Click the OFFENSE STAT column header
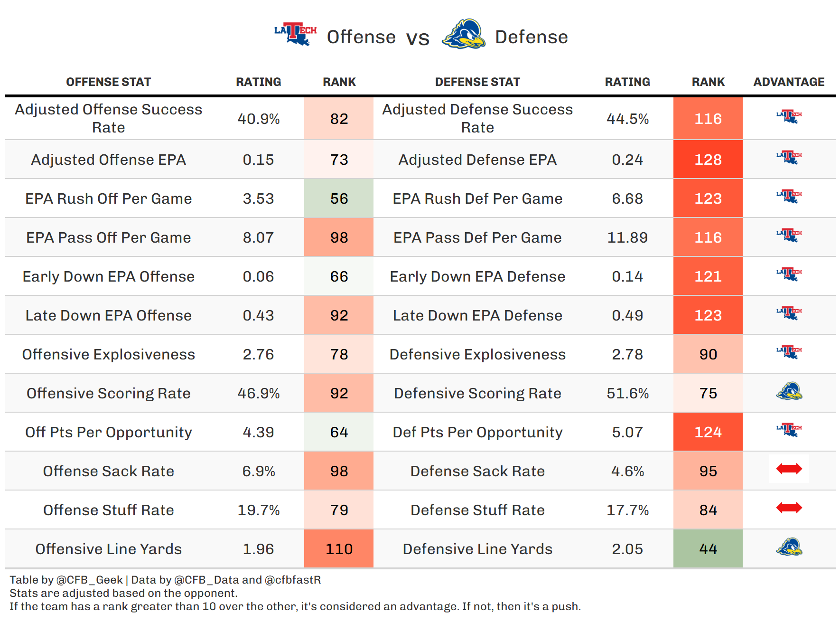 [108, 82]
